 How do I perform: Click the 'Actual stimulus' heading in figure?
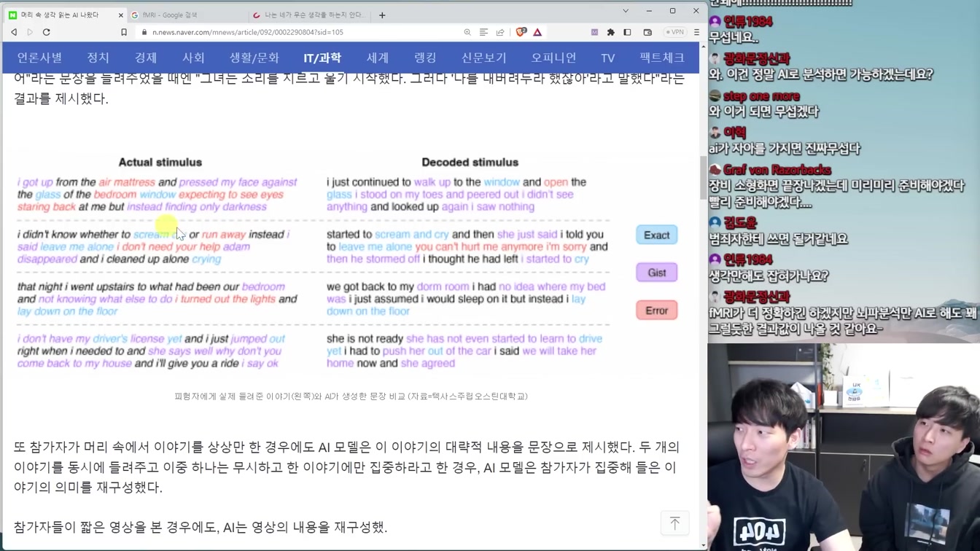[x=160, y=163]
